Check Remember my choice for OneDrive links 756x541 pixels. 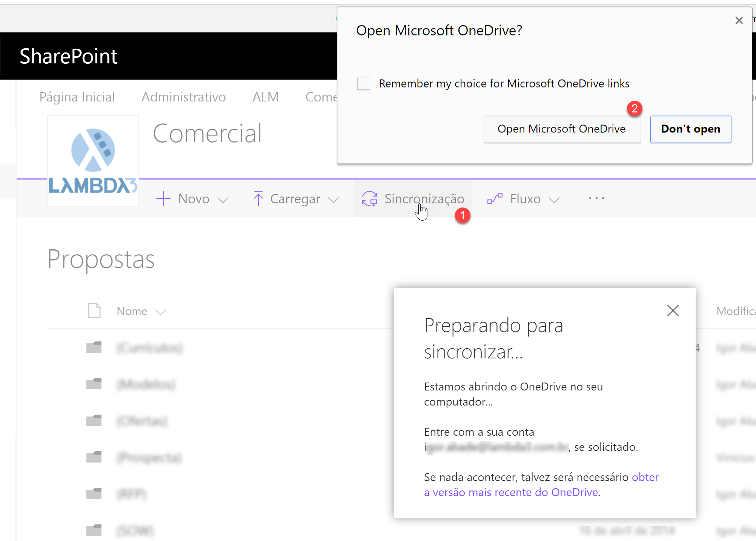(x=364, y=83)
